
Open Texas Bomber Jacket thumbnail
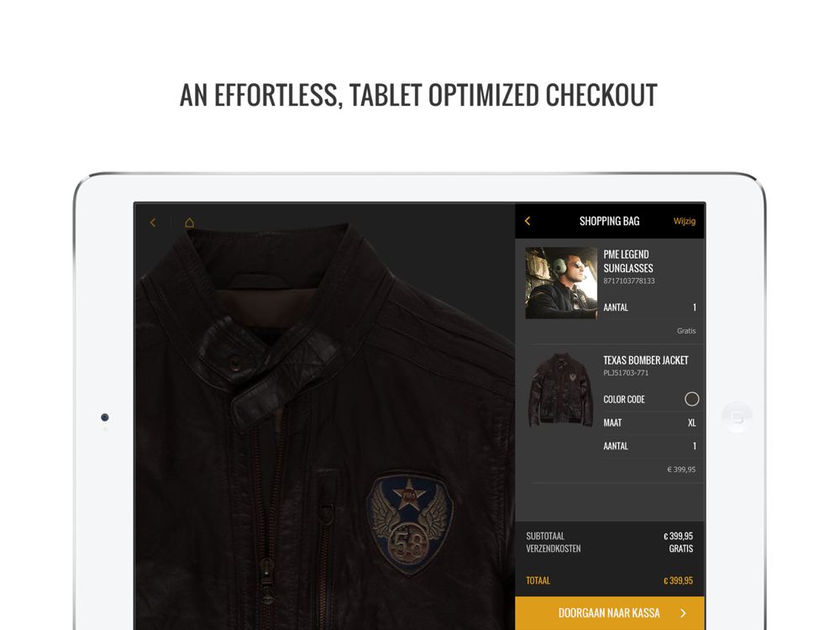point(561,390)
